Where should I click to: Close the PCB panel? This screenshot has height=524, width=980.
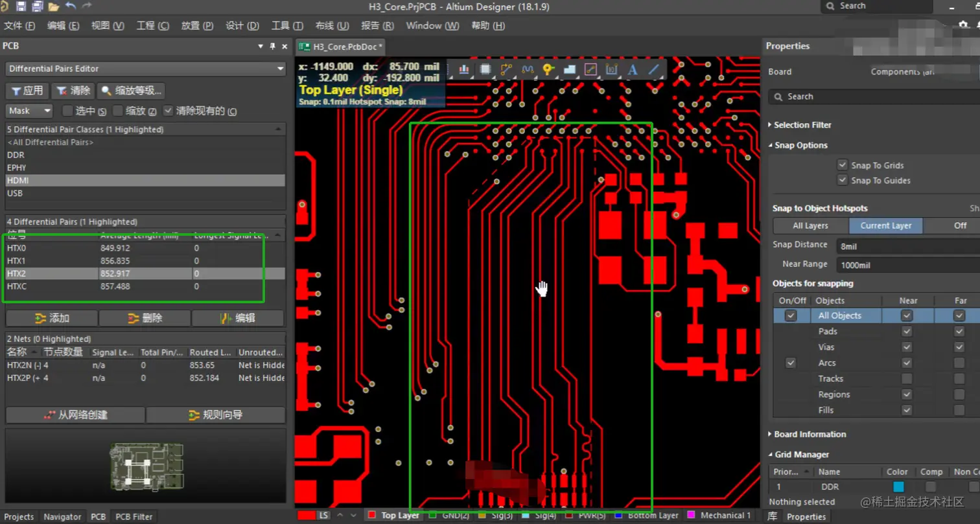click(284, 46)
